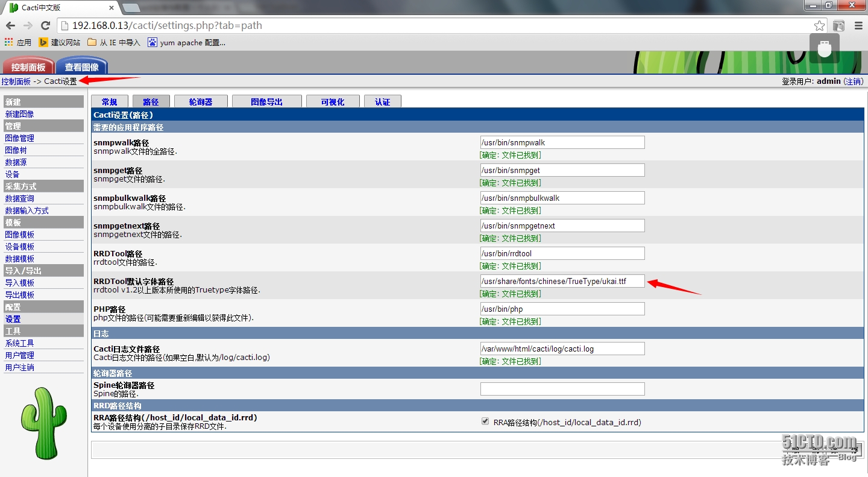The image size is (868, 477).
Task: Open the yum apache 配置 bookmark
Action: tap(187, 42)
